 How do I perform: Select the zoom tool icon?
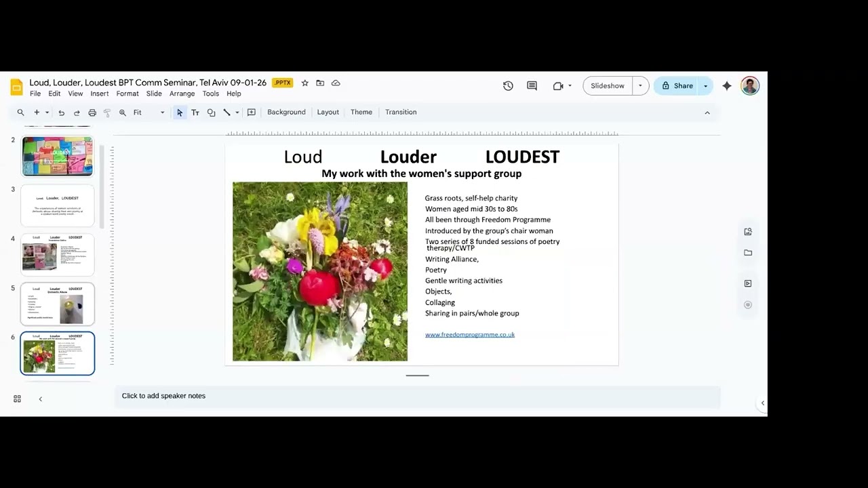coord(123,113)
